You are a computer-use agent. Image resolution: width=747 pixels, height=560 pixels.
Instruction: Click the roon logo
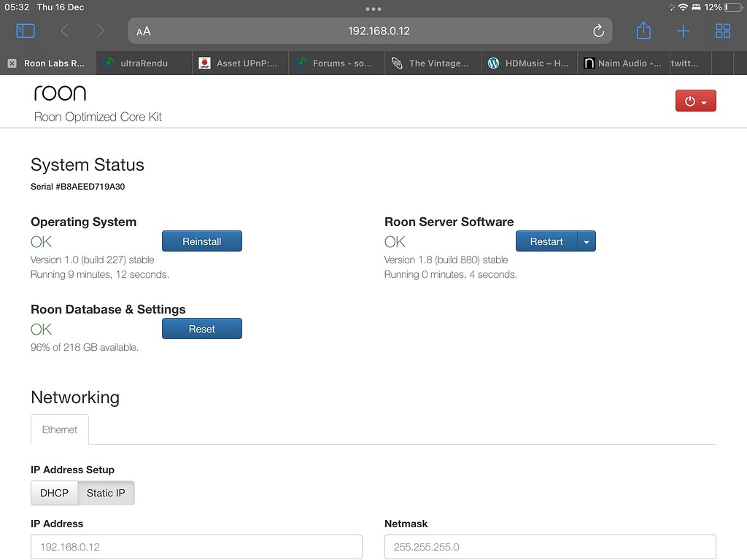click(60, 92)
